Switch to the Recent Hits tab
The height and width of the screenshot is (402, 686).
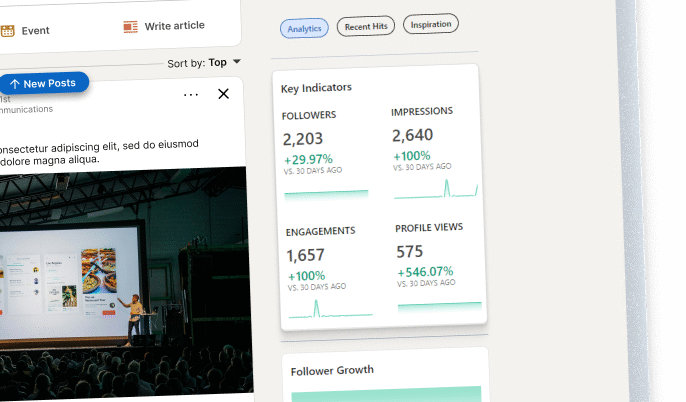click(366, 25)
